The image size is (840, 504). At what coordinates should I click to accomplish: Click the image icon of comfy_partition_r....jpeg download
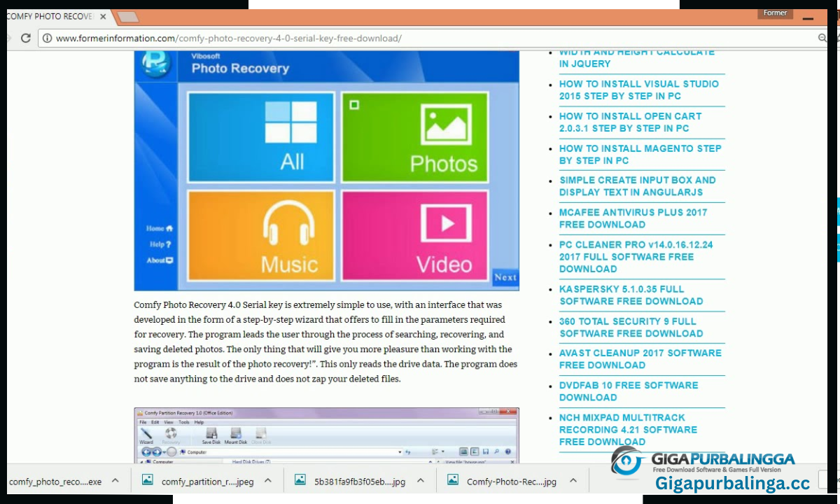click(147, 480)
